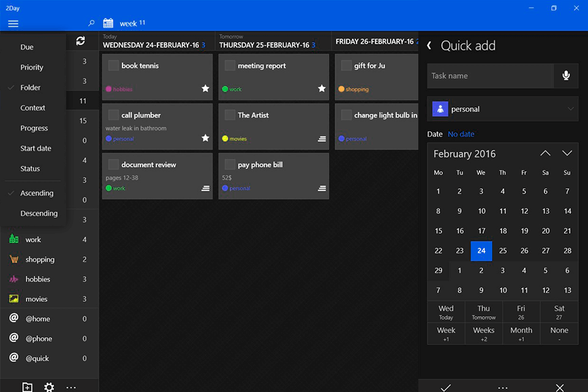Image resolution: width=588 pixels, height=392 pixels.
Task: Clear date with None shortcut
Action: [x=559, y=334]
